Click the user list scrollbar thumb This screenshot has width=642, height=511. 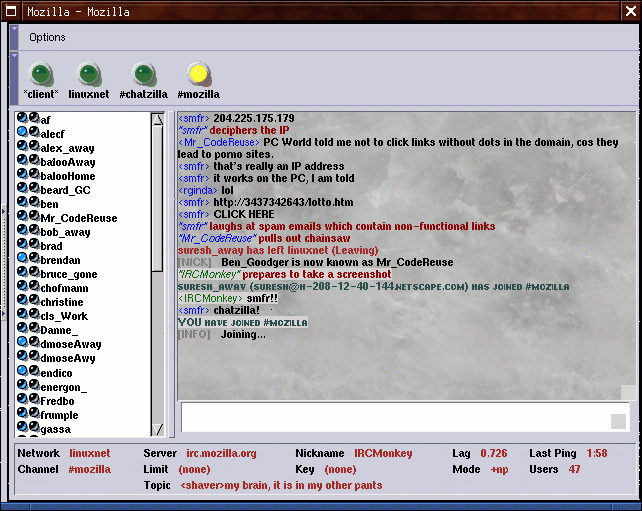click(158, 199)
